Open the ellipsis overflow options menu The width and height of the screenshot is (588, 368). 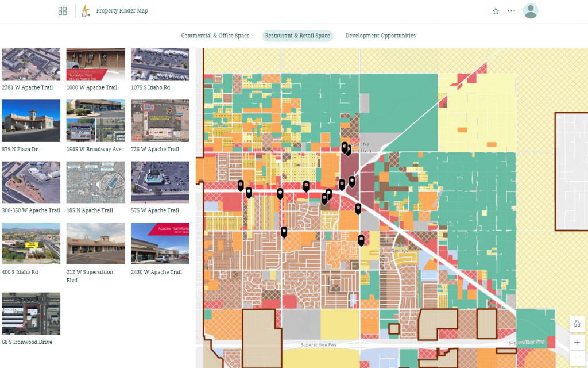point(510,10)
